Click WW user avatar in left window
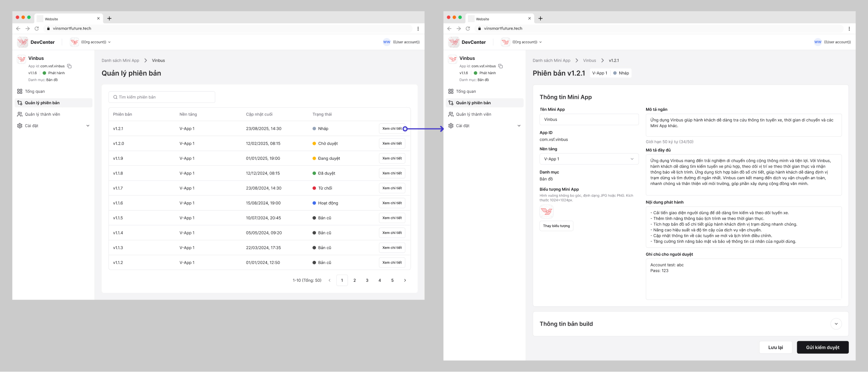 tap(387, 42)
